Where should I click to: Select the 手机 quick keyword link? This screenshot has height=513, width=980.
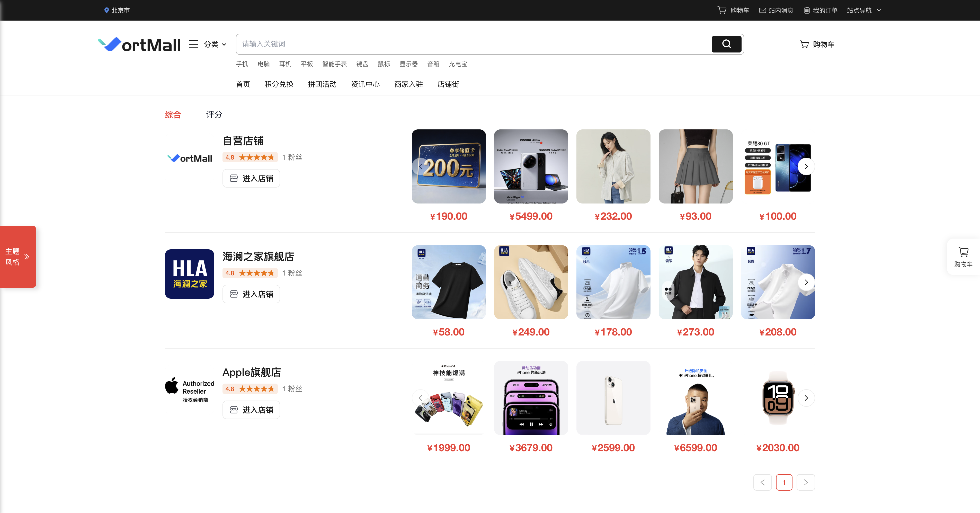pos(242,64)
